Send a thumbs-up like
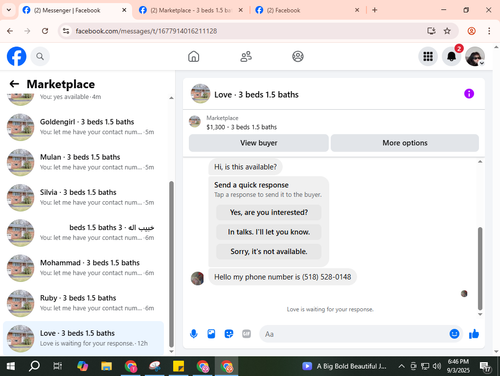Image resolution: width=500 pixels, height=376 pixels. click(x=474, y=334)
